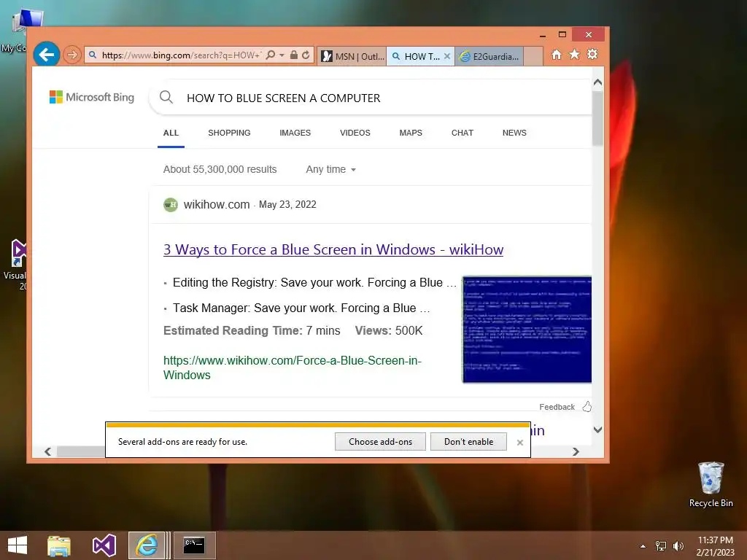Maximize the Internet Explorer window
Screen dimensions: 747x560
click(x=562, y=34)
